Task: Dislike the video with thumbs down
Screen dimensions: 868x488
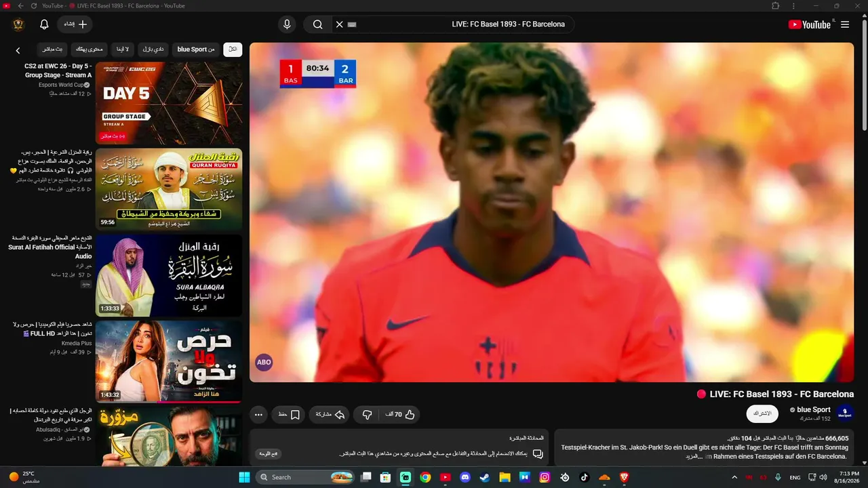Action: click(367, 414)
